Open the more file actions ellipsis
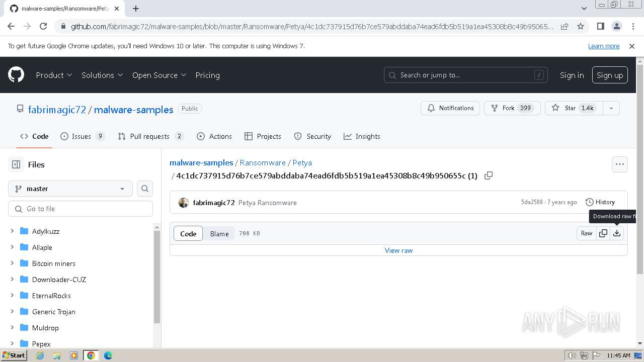Viewport: 644px width, 362px height. click(x=620, y=164)
